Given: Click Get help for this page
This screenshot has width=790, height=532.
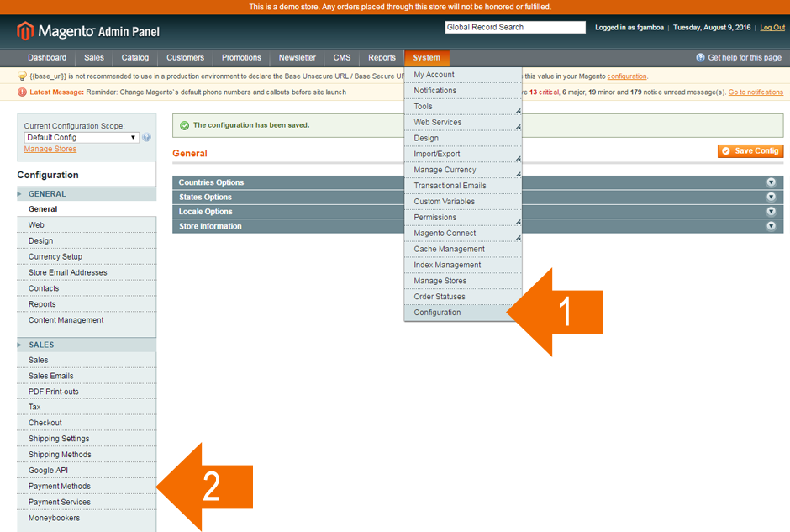Looking at the screenshot, I should point(745,57).
